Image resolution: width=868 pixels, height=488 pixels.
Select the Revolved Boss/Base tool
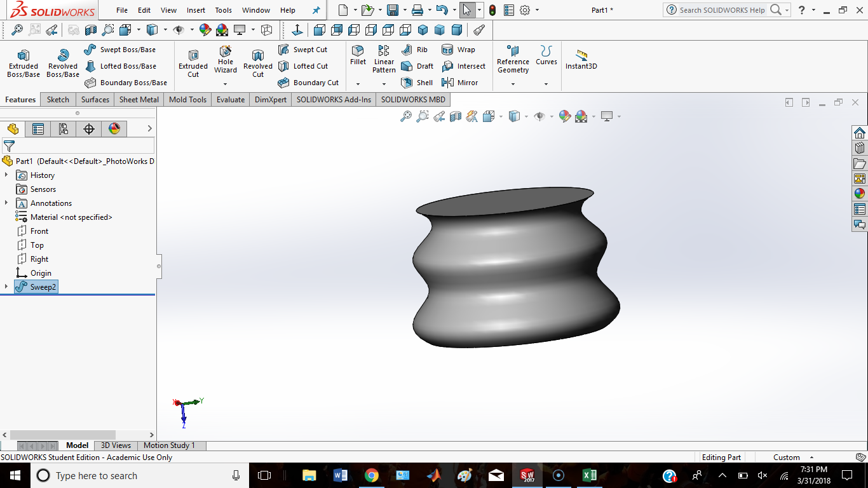(63, 64)
